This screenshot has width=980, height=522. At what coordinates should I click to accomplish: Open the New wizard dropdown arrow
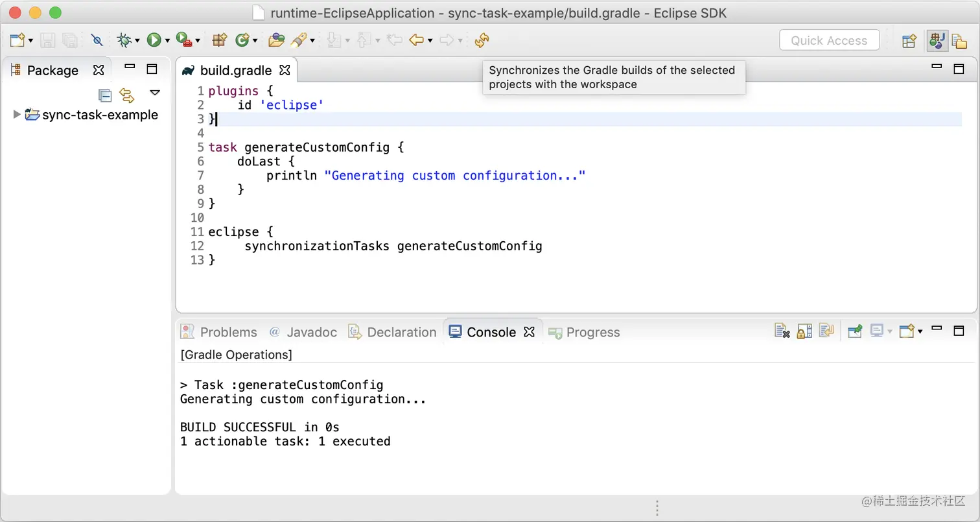[30, 41]
